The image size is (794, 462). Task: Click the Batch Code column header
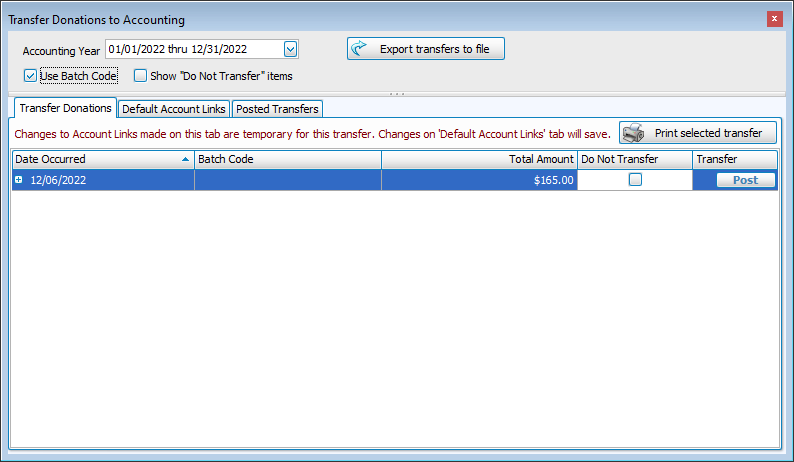pyautogui.click(x=287, y=159)
